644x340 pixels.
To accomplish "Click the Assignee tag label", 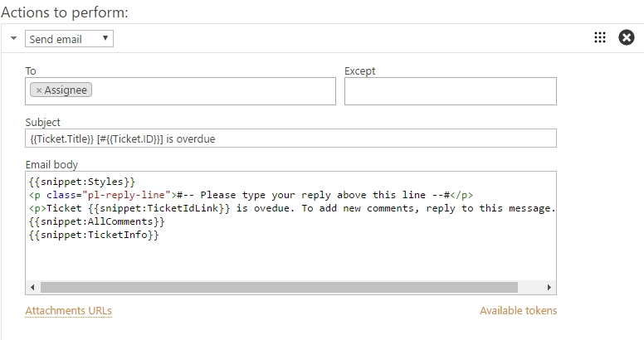I will tap(66, 90).
